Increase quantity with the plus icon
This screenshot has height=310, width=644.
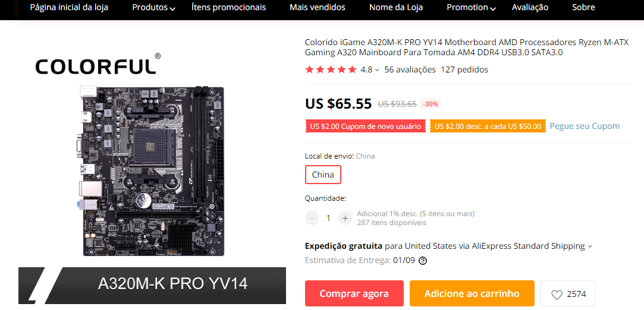coord(345,218)
